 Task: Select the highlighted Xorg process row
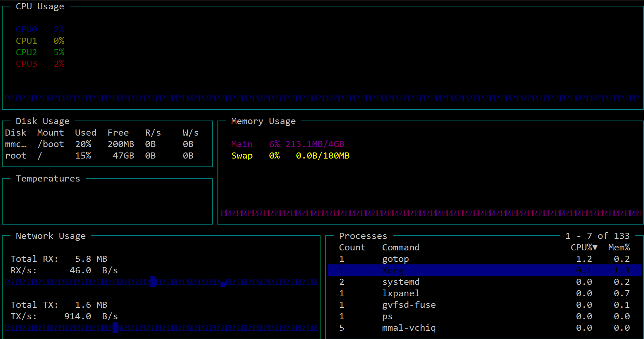[393, 270]
